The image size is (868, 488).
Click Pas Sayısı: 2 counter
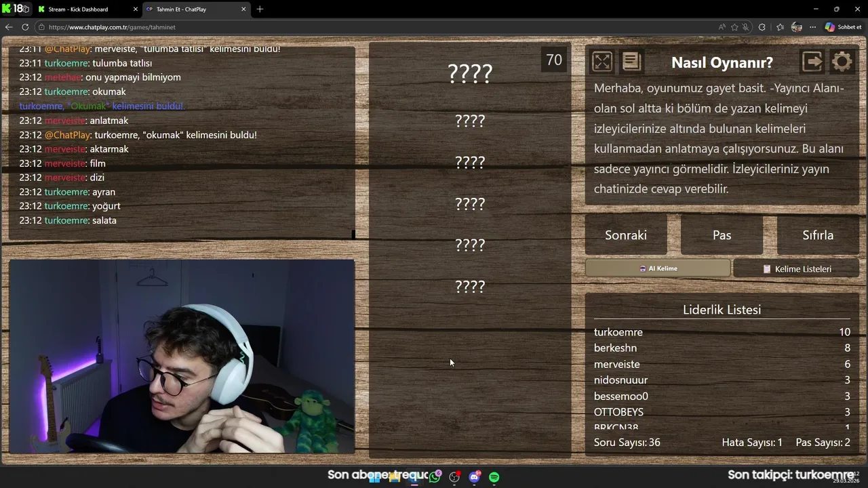coord(823,443)
